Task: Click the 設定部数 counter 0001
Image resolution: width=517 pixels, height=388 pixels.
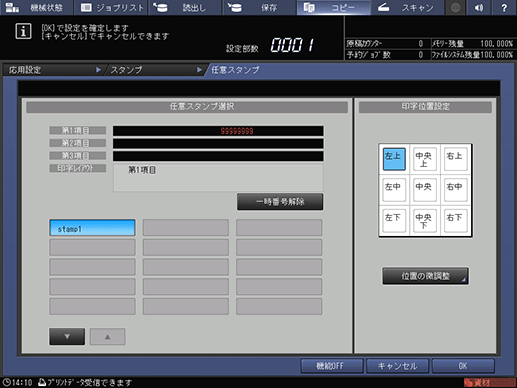Action: (292, 45)
